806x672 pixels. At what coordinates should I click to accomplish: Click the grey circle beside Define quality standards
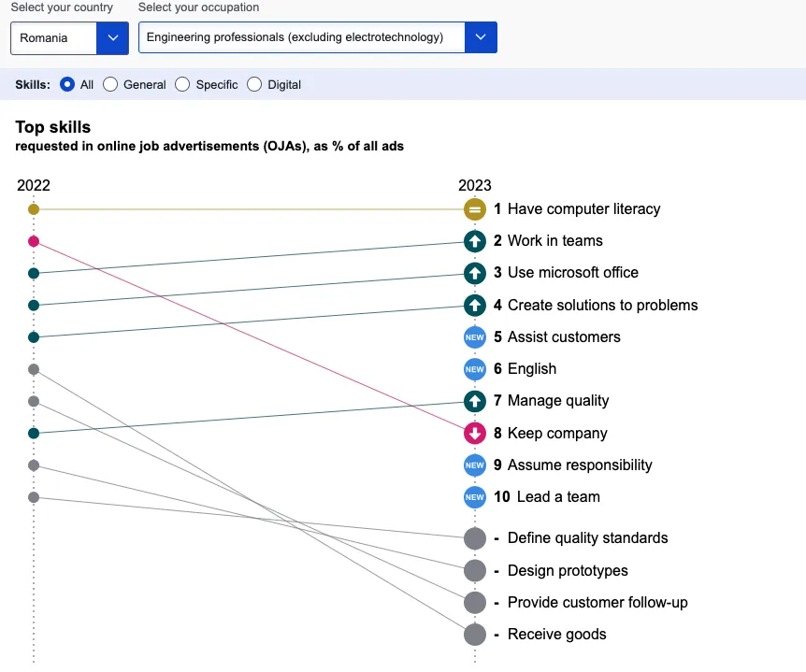pos(475,538)
